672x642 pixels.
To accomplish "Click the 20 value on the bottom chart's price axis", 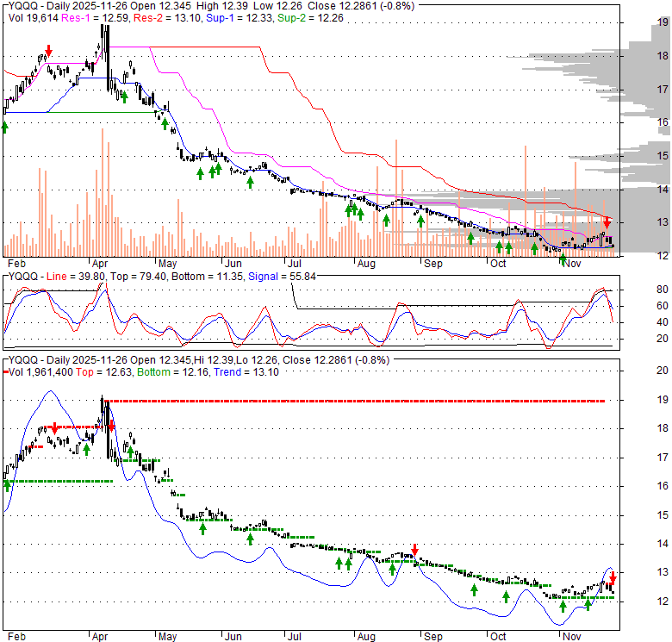I will [663, 371].
